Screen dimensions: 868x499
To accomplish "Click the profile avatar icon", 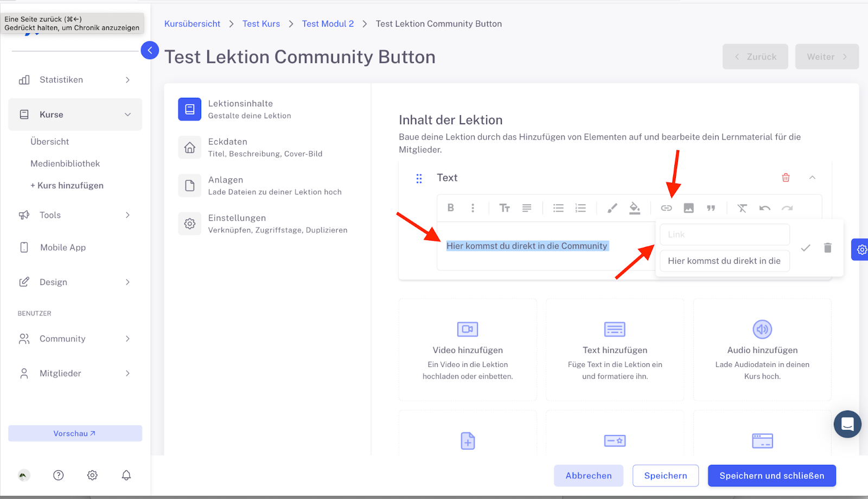I will pyautogui.click(x=23, y=476).
